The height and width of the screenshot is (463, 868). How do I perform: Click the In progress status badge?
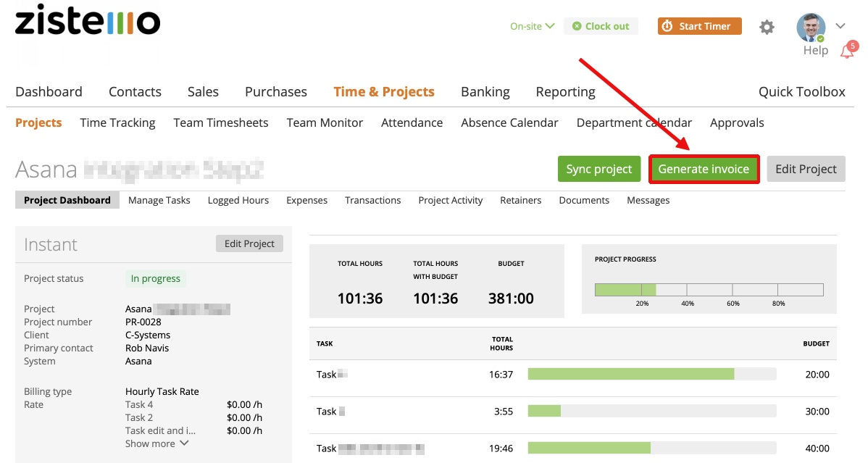tap(156, 278)
